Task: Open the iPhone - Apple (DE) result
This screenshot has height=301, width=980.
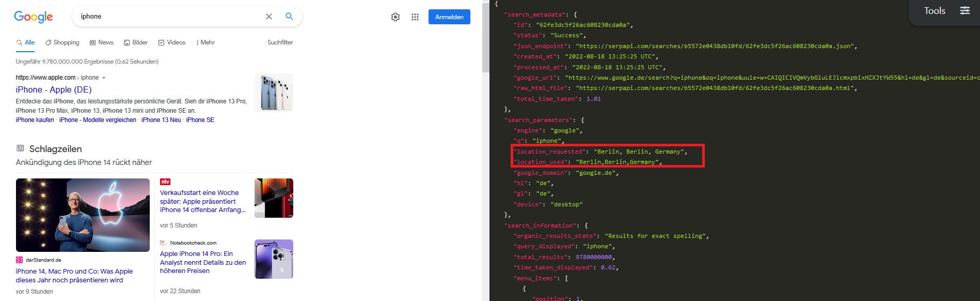Action: pos(54,89)
